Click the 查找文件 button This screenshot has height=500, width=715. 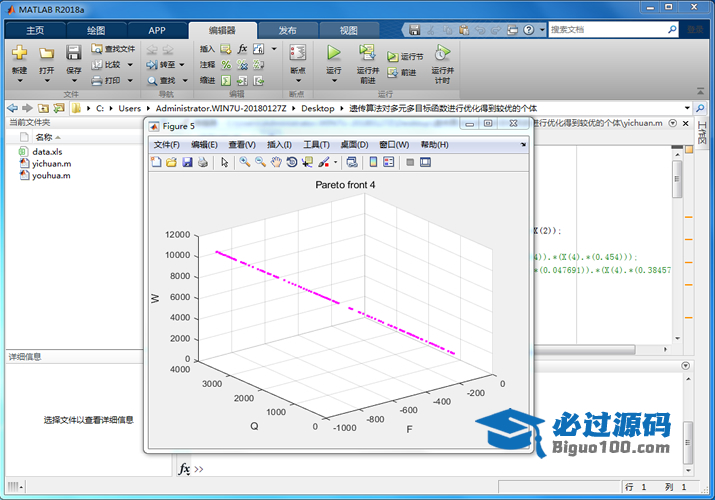[112, 48]
